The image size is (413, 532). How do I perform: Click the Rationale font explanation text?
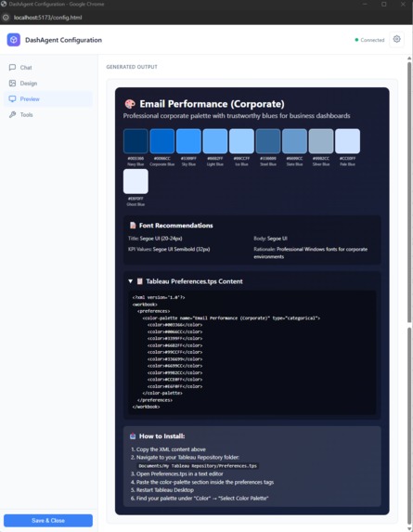[x=311, y=253]
